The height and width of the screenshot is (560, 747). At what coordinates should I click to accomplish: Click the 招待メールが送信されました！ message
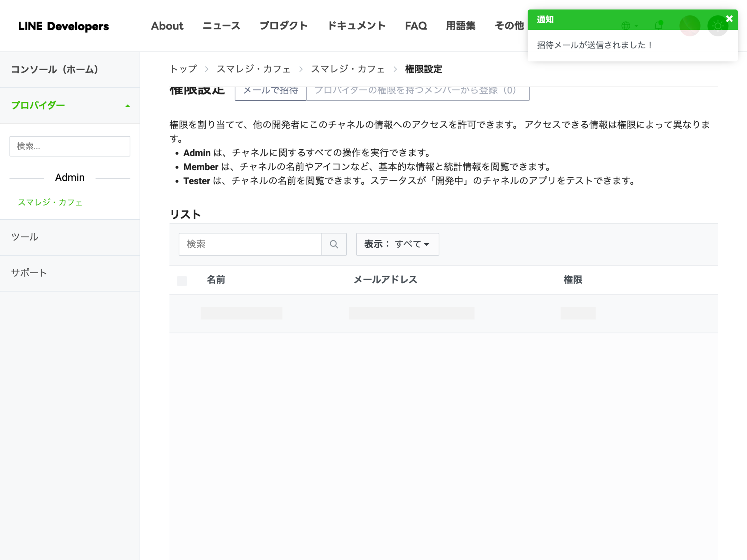point(595,45)
